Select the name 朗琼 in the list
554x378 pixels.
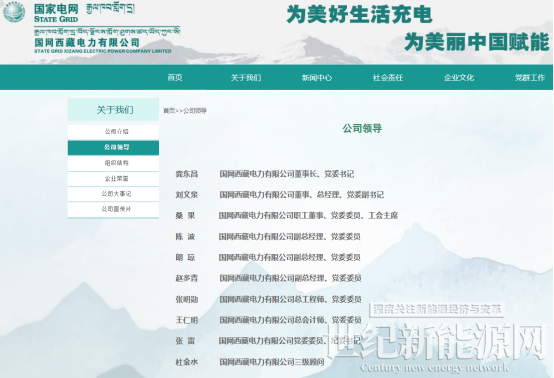[185, 258]
